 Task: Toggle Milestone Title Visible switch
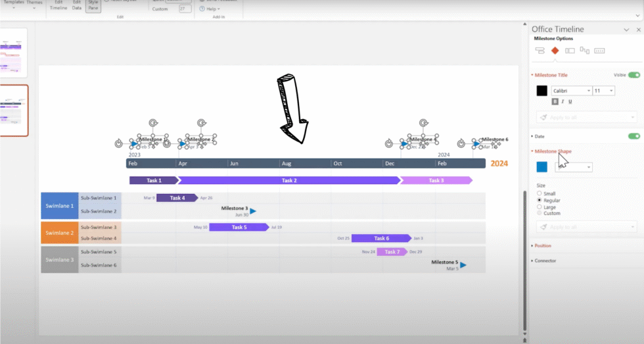[x=633, y=75]
